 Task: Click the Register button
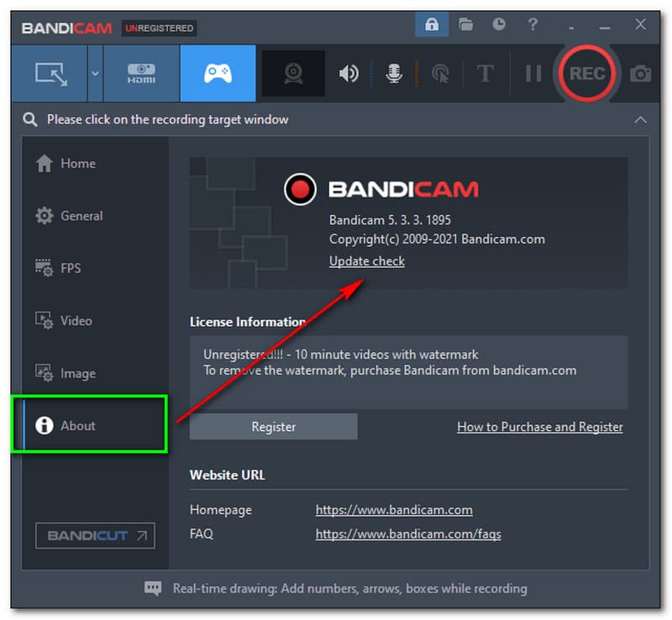coord(273,427)
